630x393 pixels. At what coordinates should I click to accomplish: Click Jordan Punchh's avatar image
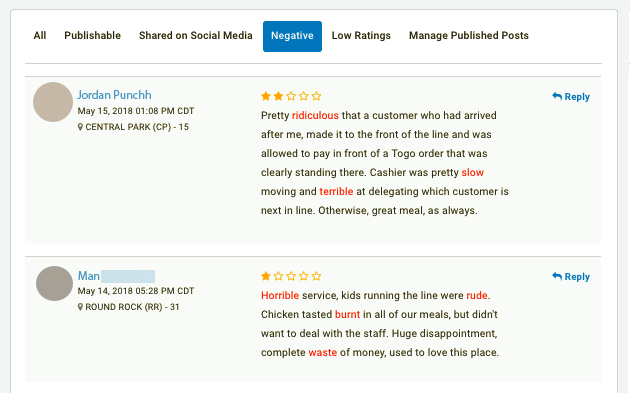(53, 102)
